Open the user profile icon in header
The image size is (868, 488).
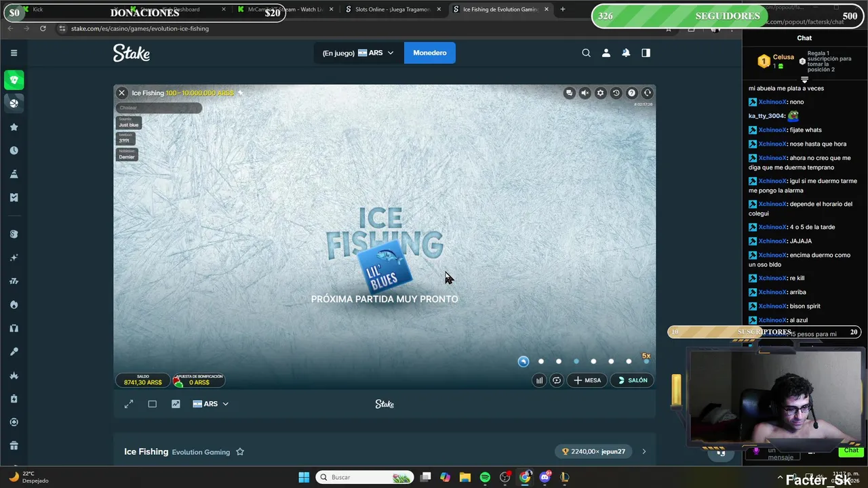point(606,53)
